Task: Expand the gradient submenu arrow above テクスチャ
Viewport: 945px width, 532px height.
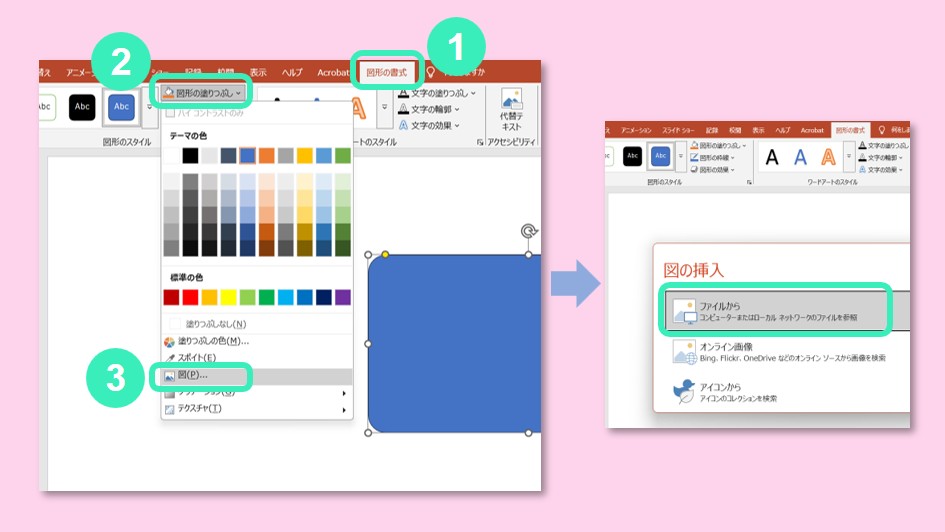Action: point(344,393)
